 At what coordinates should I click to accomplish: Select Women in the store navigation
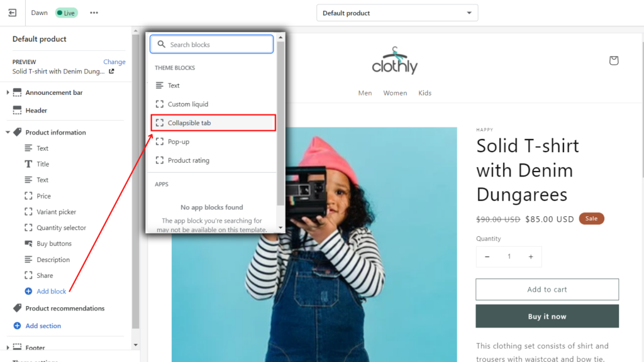395,92
